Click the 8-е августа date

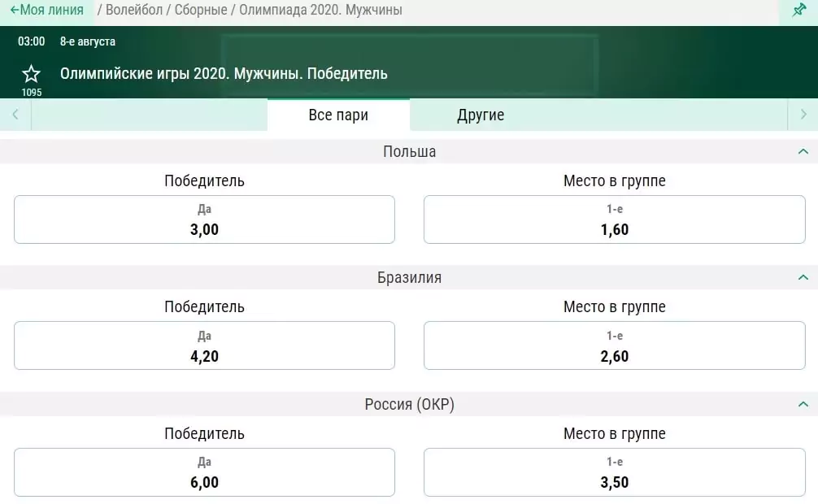pyautogui.click(x=88, y=41)
